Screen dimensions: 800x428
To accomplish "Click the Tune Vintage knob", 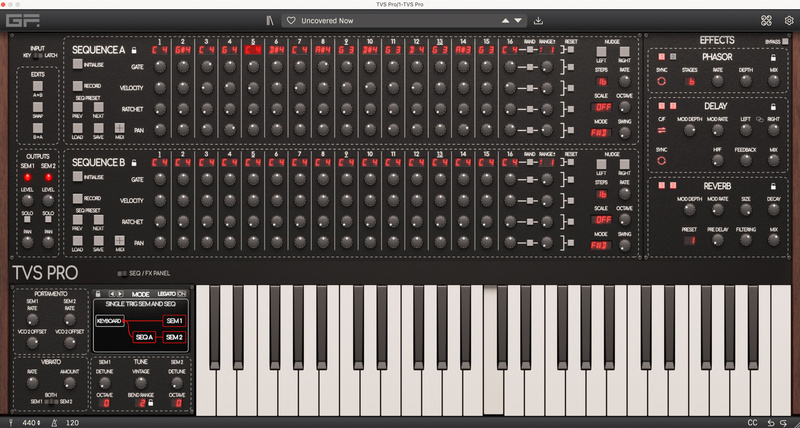I will [x=141, y=383].
